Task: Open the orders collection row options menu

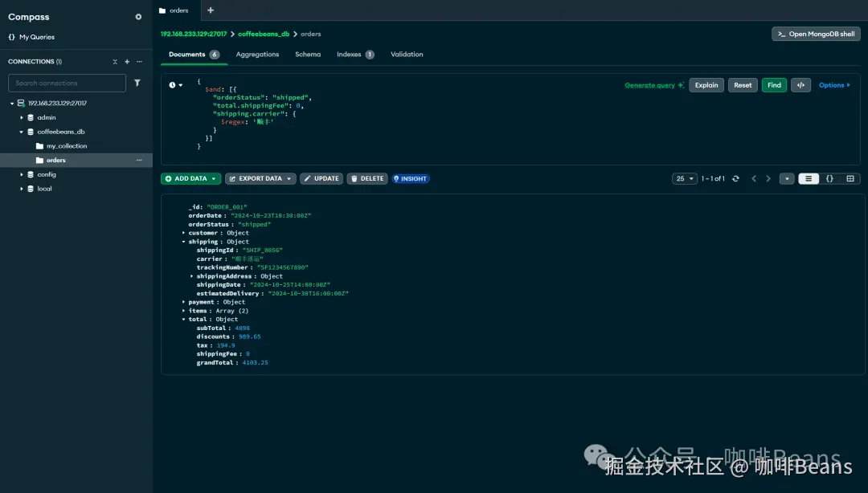Action: point(140,161)
